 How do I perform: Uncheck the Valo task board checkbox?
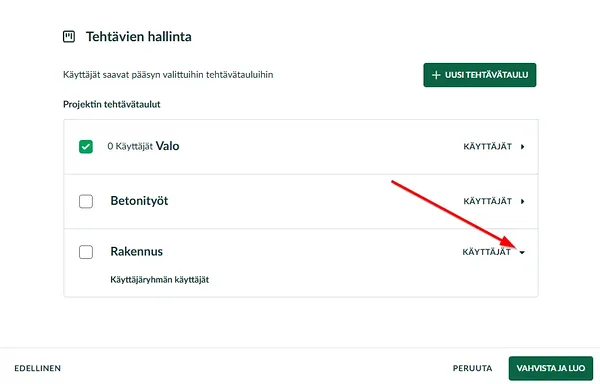pos(86,146)
